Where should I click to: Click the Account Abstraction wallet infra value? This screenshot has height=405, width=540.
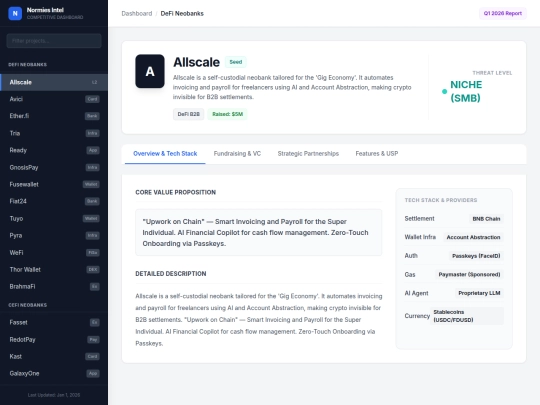point(473,237)
